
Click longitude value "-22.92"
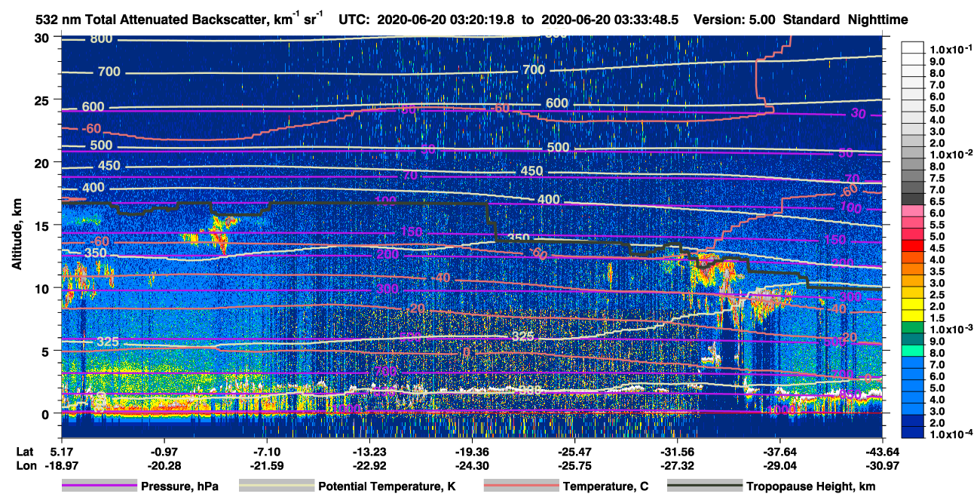pos(369,465)
